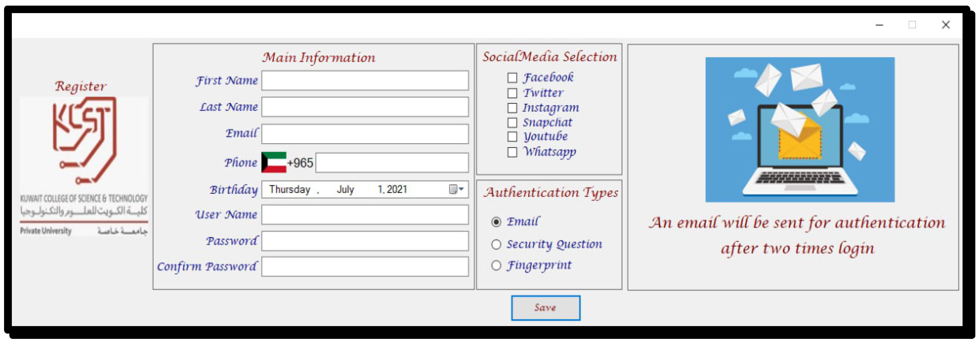Toggle the Youtube checkbox
980x342 pixels.
coord(512,136)
